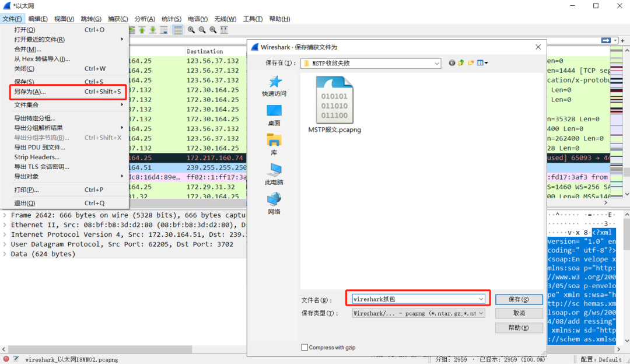Choose 退出(Q) in the File menu
The width and height of the screenshot is (630, 364).
point(64,203)
